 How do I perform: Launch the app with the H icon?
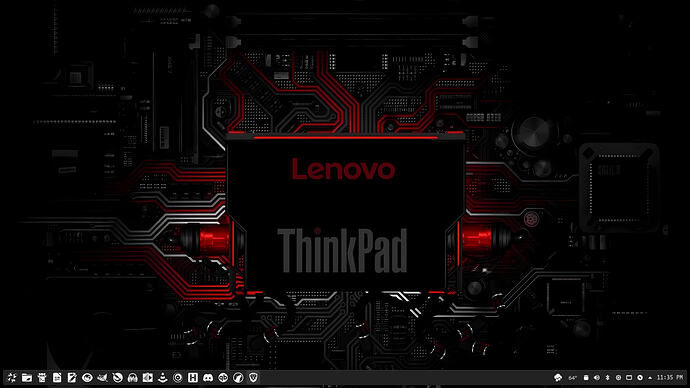[x=193, y=377]
